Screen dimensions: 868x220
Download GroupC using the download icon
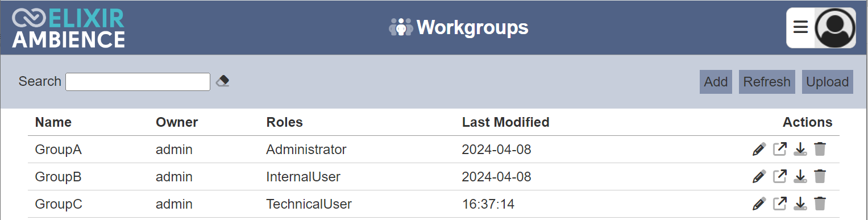tap(800, 204)
